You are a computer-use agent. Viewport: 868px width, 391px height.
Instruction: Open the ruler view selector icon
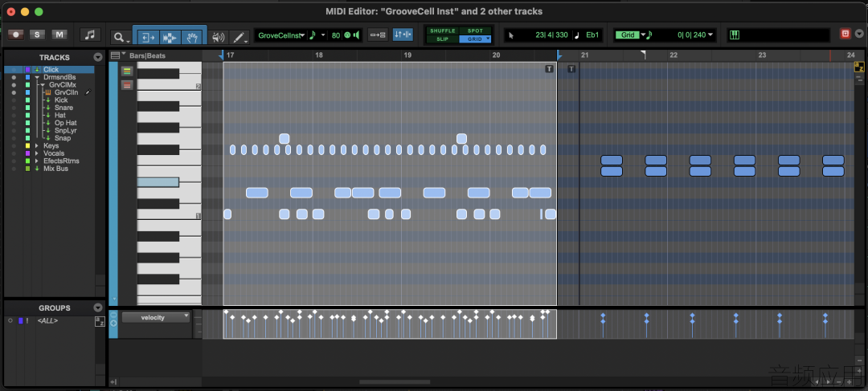[x=117, y=55]
